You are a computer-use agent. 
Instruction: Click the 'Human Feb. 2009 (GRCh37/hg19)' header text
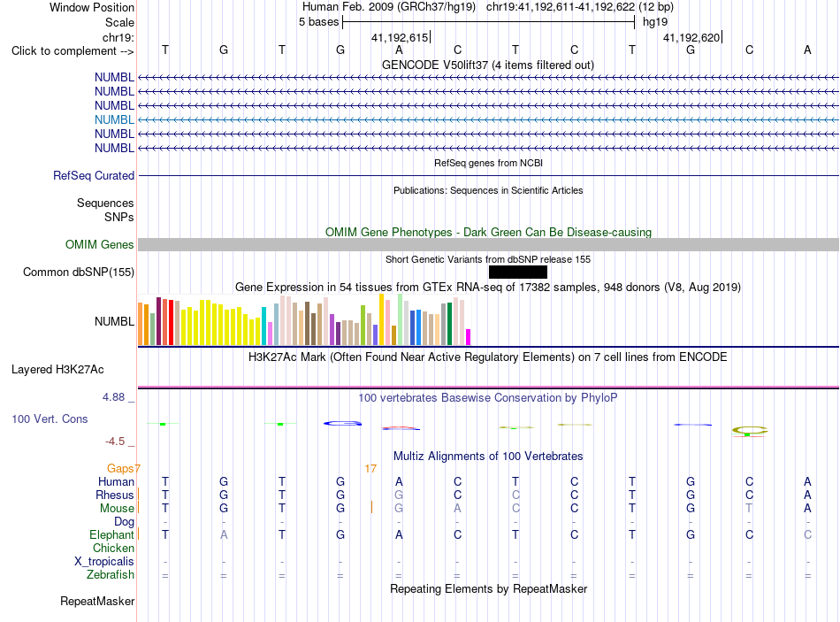click(x=389, y=7)
